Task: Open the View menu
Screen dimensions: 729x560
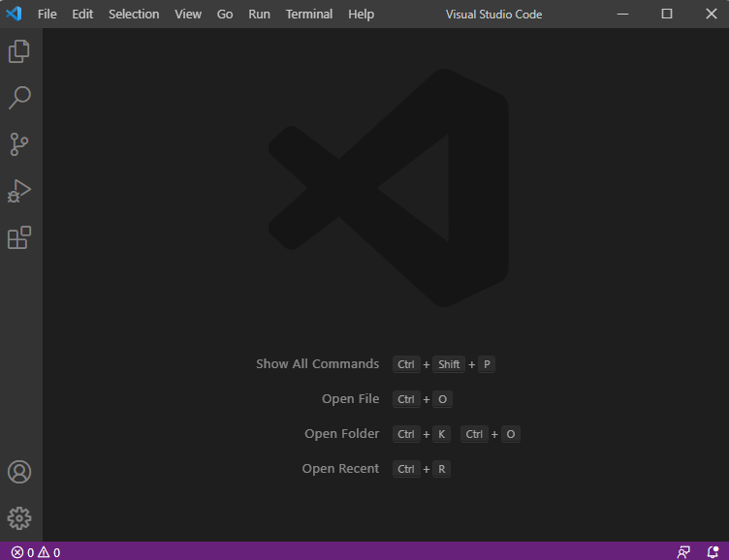Action: pos(188,14)
